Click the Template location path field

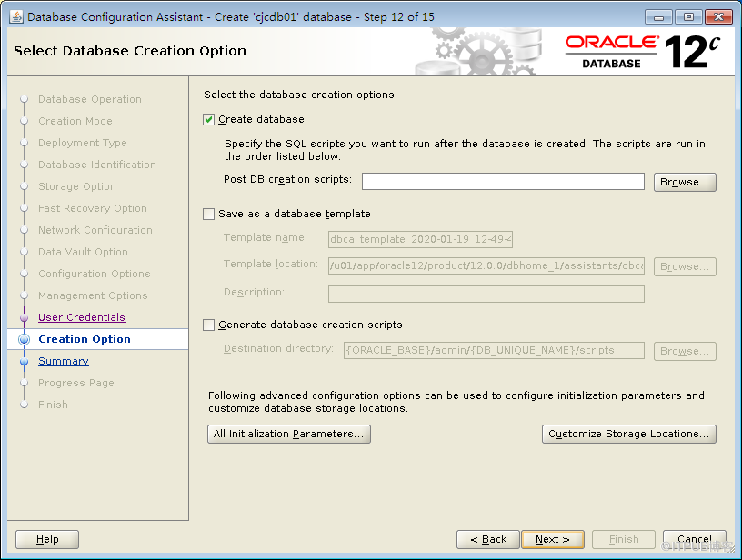click(486, 265)
